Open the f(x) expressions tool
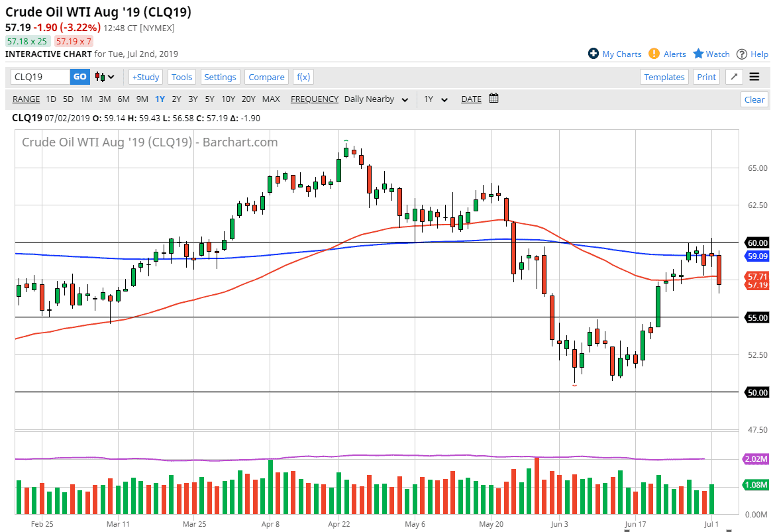This screenshot has height=532, width=775. click(x=303, y=77)
